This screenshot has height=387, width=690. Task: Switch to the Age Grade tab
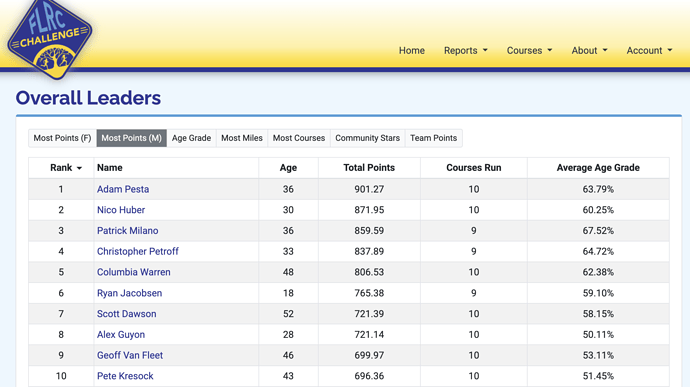(191, 138)
